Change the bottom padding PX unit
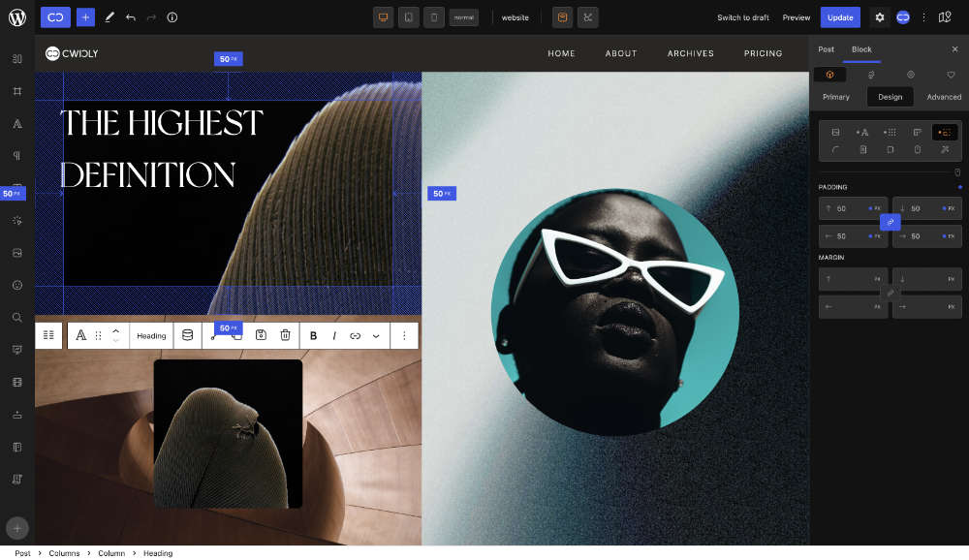969x560 pixels. pos(952,209)
